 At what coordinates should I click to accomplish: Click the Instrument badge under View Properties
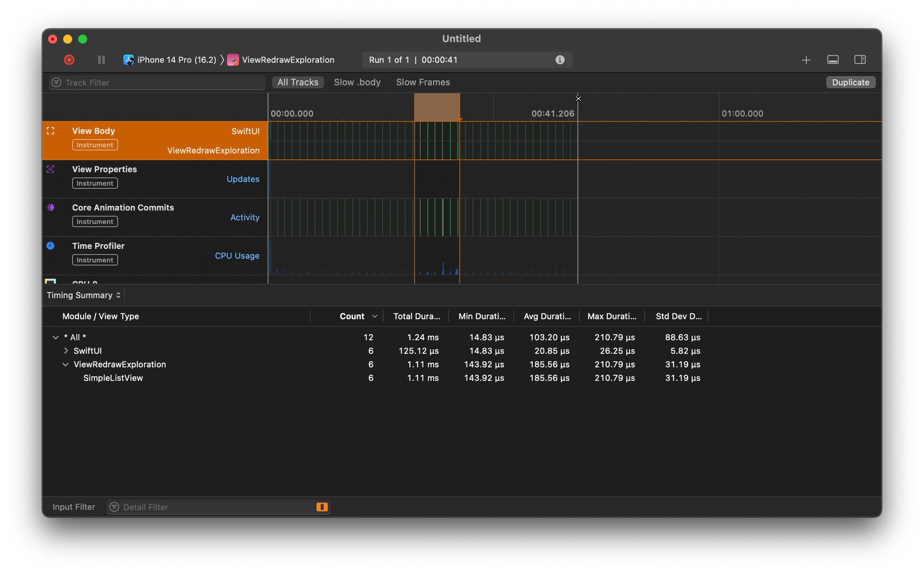95,183
